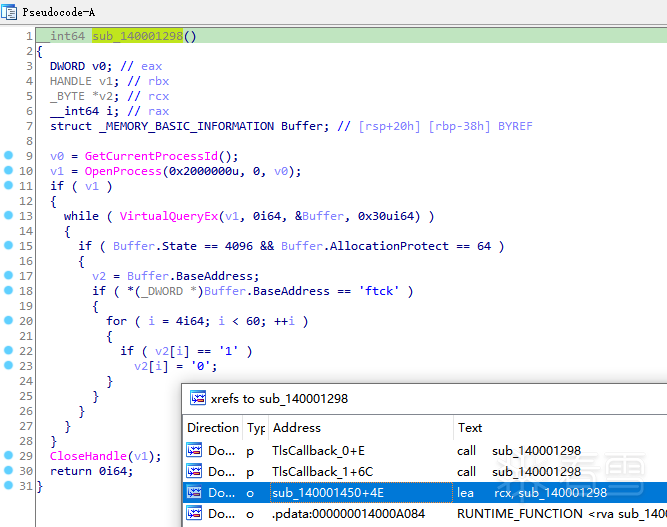This screenshot has height=527, width=667.
Task: Click the Pseudocode-A tab icon
Action: tap(9, 12)
